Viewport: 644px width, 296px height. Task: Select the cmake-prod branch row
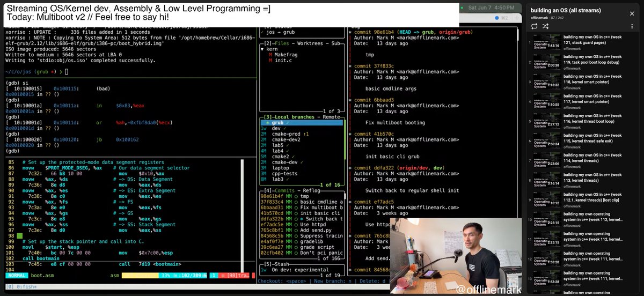tap(301, 134)
